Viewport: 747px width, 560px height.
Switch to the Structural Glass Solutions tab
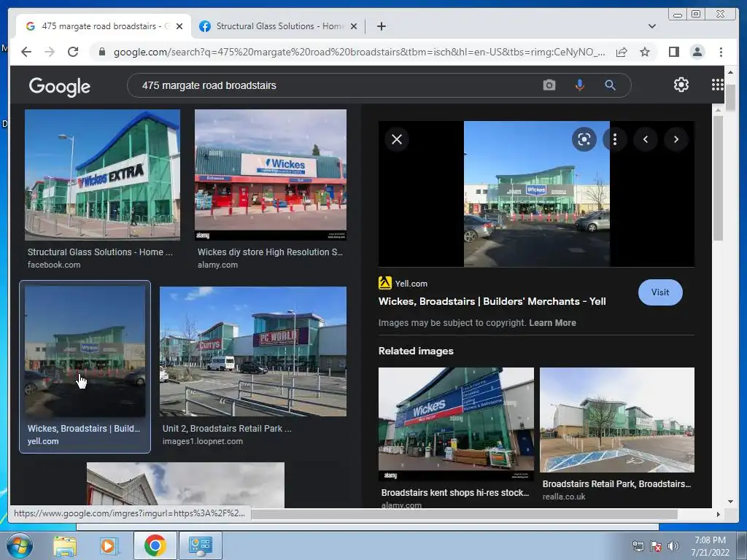[x=278, y=26]
